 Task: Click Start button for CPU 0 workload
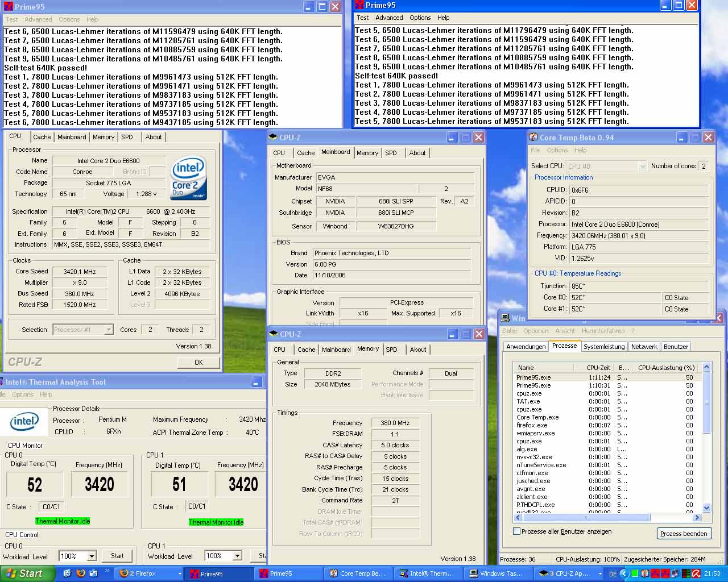click(x=117, y=556)
